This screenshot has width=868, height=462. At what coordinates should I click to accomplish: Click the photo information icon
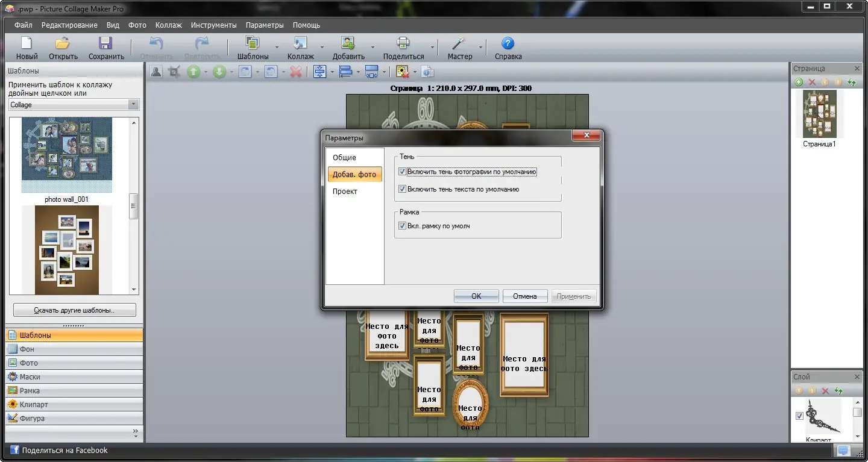(x=427, y=72)
